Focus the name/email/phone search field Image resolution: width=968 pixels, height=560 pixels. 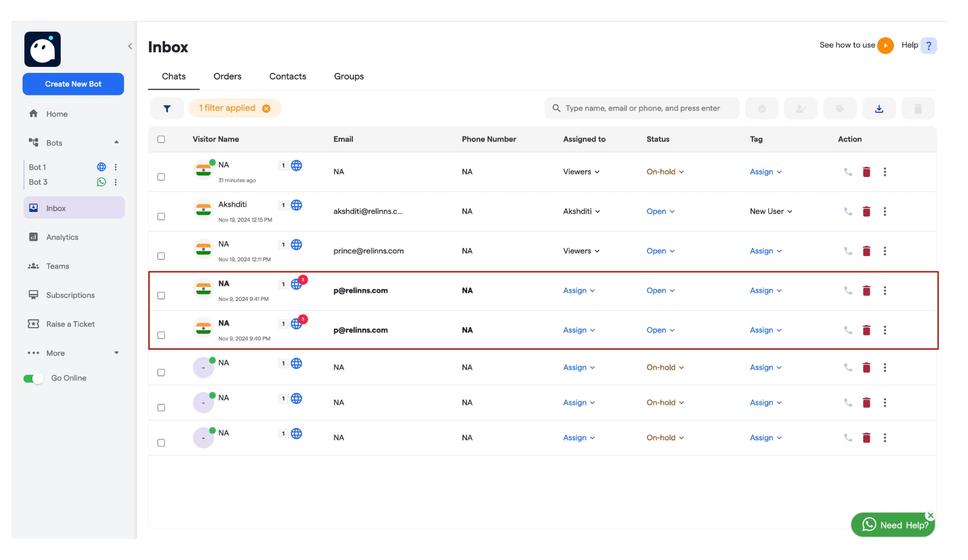tap(643, 108)
